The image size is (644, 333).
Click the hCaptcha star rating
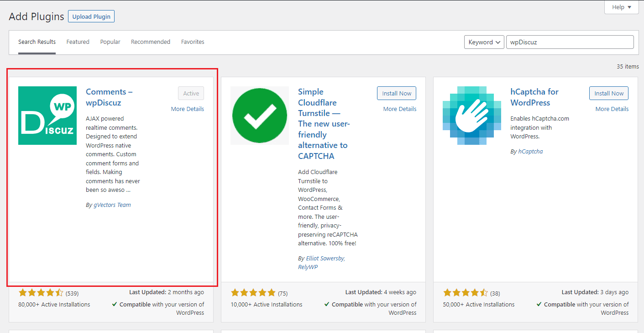(x=466, y=293)
